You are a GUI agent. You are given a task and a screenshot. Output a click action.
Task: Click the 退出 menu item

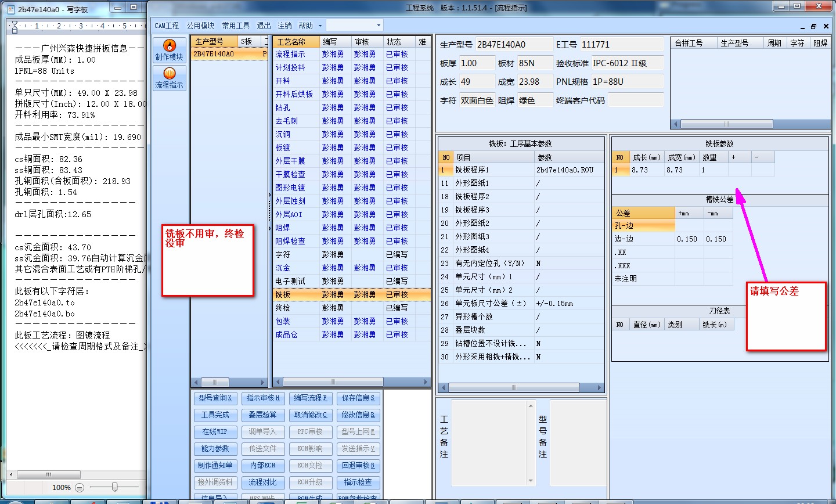tap(264, 26)
